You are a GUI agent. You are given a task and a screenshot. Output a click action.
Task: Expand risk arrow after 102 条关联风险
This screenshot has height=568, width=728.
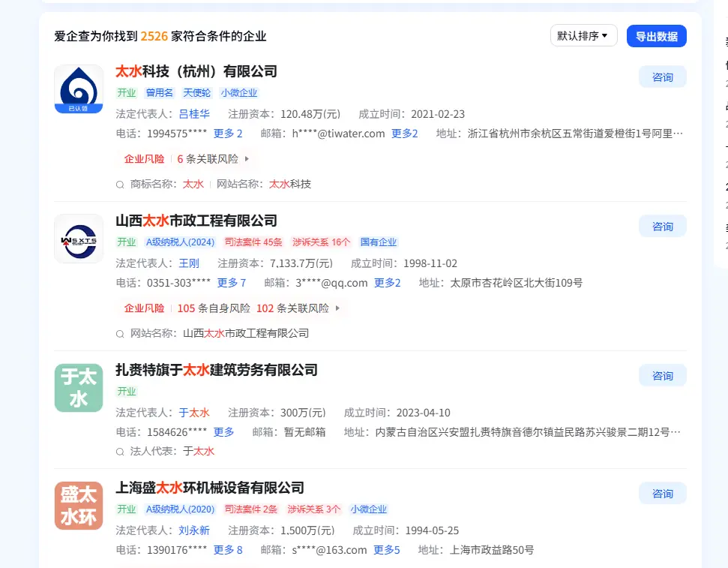(337, 308)
